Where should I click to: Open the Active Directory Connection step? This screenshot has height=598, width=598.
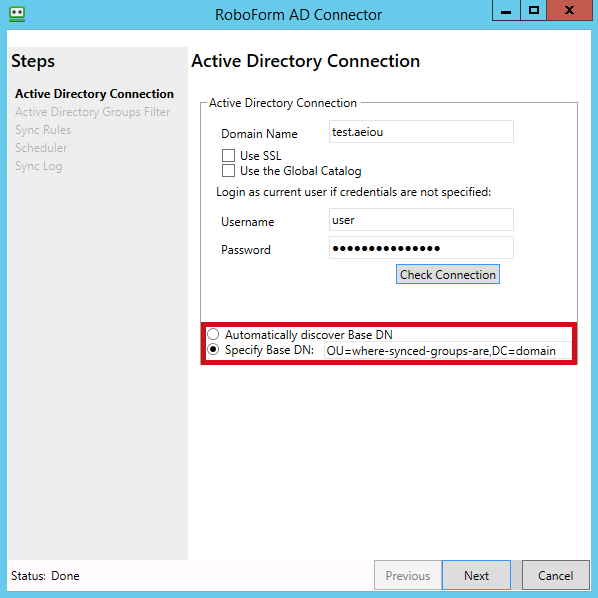(x=94, y=94)
